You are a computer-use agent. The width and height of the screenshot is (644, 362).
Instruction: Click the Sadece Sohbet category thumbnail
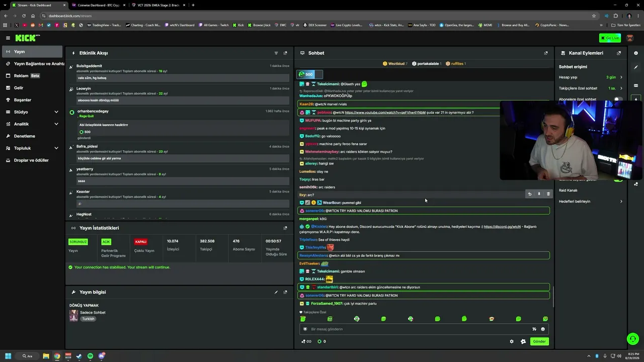[x=73, y=315]
